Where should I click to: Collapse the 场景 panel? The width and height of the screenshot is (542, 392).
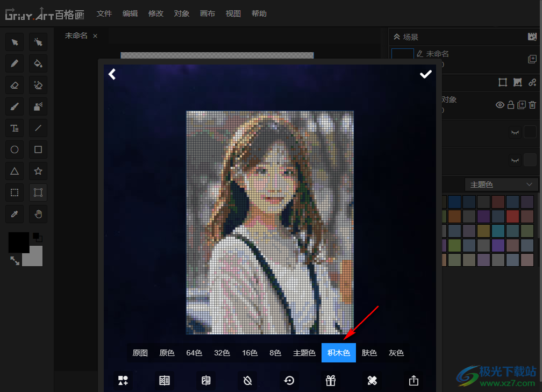397,37
